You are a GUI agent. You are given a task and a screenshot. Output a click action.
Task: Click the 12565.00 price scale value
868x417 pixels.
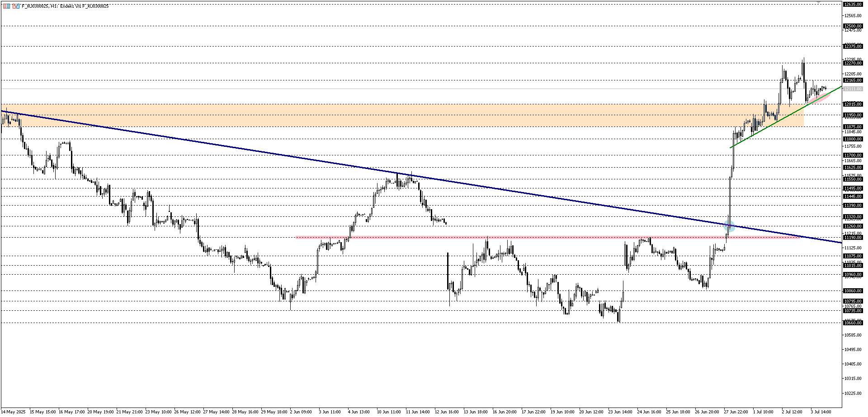pyautogui.click(x=853, y=16)
